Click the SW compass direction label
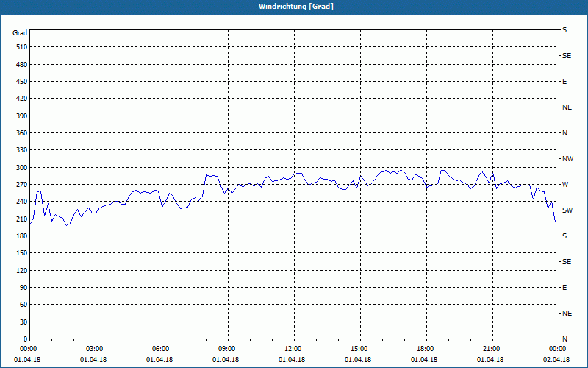 (x=567, y=210)
